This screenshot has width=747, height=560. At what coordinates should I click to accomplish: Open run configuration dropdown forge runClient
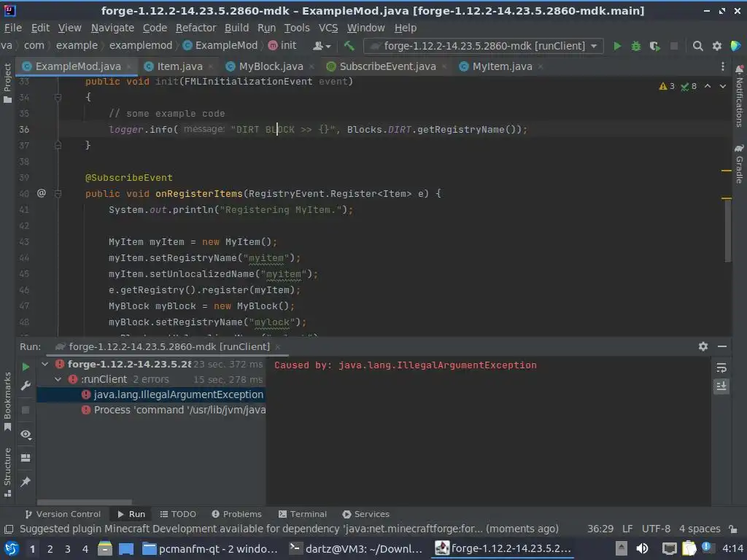[x=484, y=46]
